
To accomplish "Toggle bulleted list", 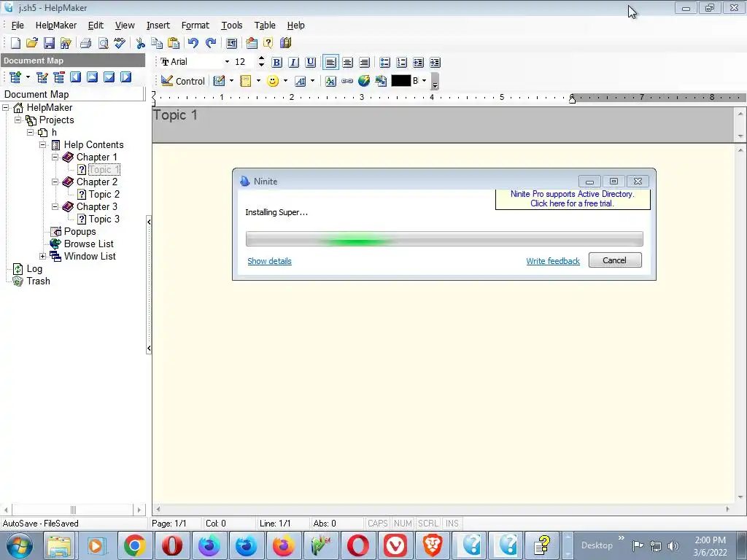I will (385, 63).
